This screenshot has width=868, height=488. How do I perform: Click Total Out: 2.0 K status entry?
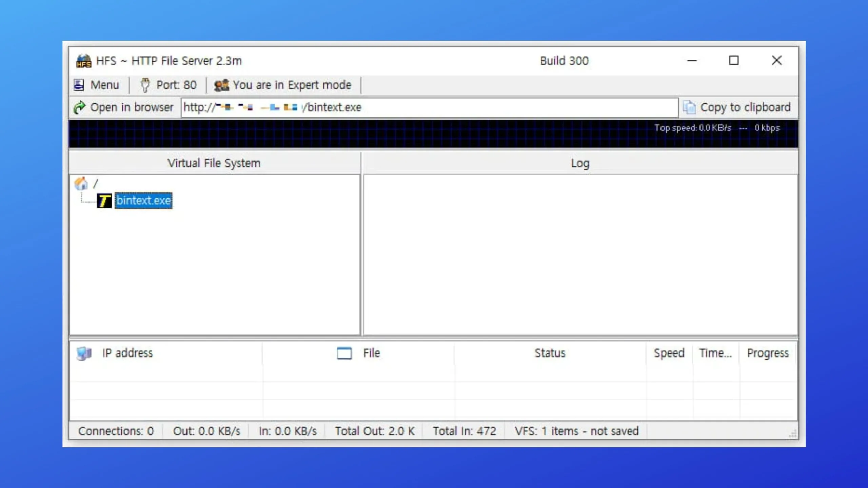click(375, 431)
